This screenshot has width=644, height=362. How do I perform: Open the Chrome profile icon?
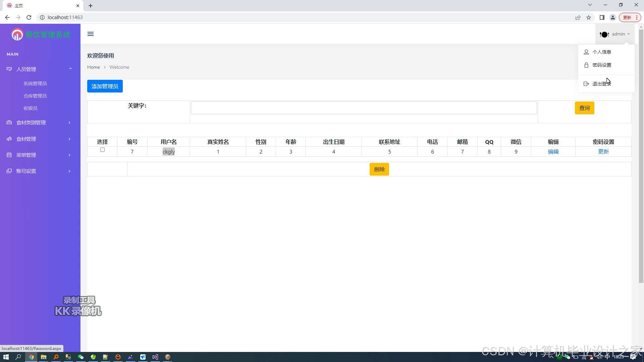pos(613,17)
